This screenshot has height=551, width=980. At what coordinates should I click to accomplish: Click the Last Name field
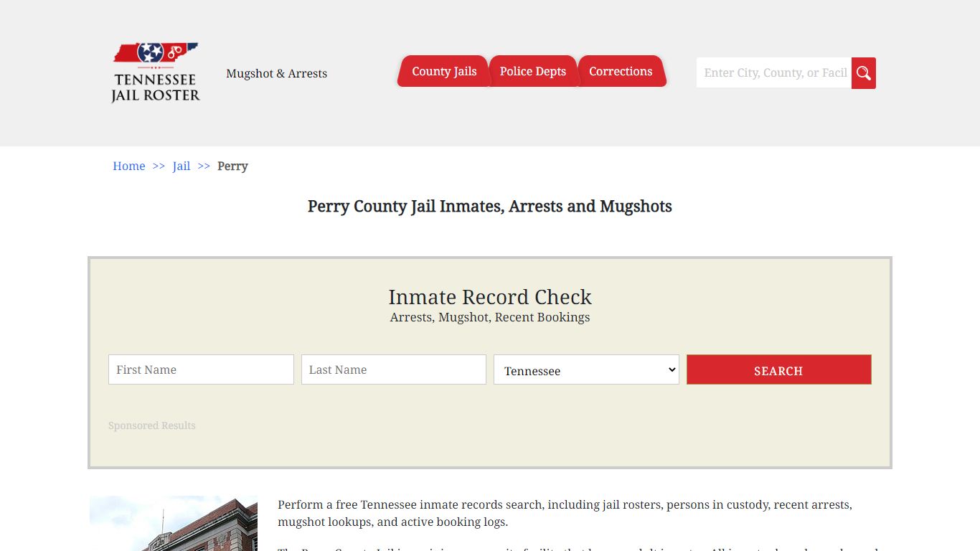(394, 369)
